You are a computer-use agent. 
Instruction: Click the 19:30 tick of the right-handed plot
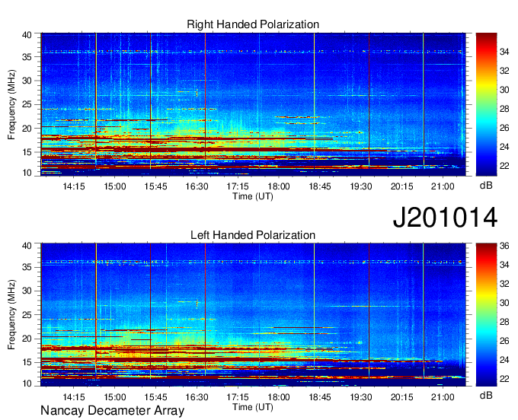point(361,186)
